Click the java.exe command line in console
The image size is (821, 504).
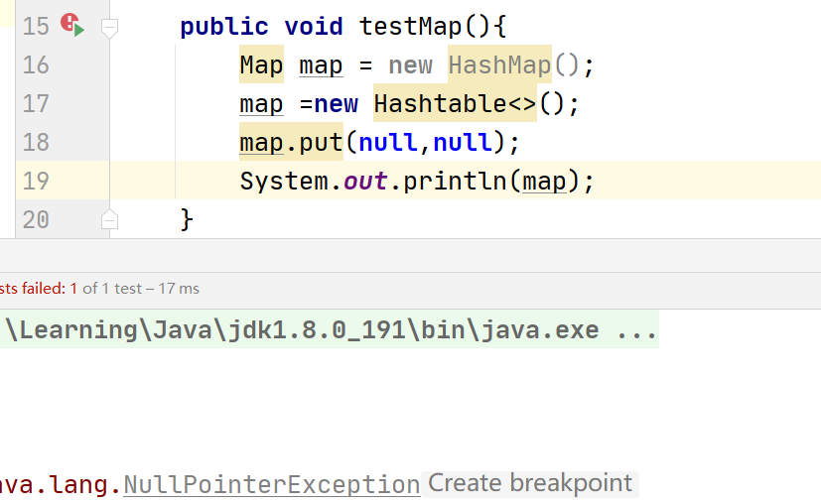pos(330,329)
